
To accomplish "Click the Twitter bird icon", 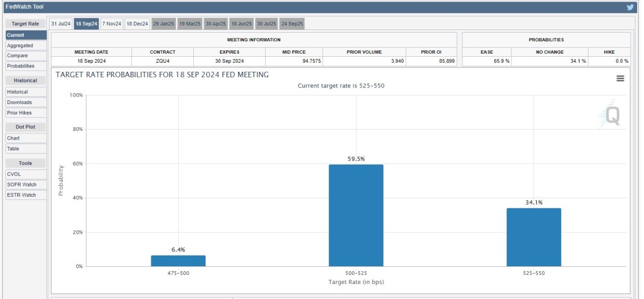I will 631,7.
